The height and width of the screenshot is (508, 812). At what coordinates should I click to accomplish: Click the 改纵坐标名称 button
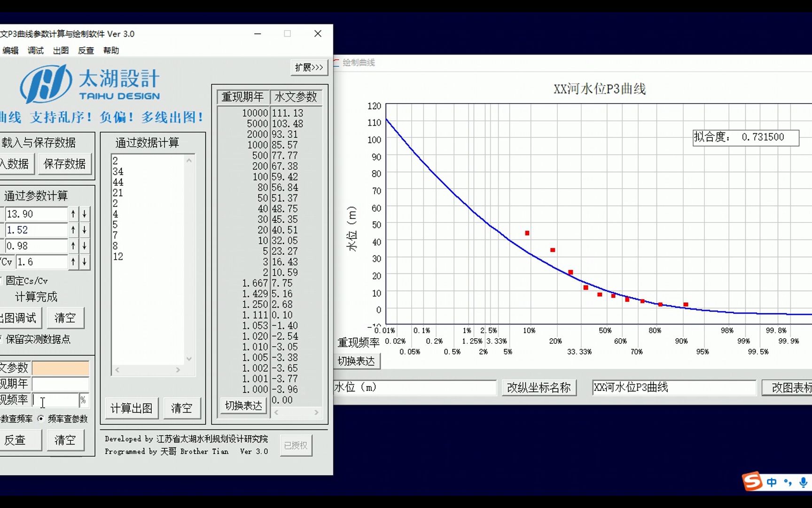(x=539, y=388)
